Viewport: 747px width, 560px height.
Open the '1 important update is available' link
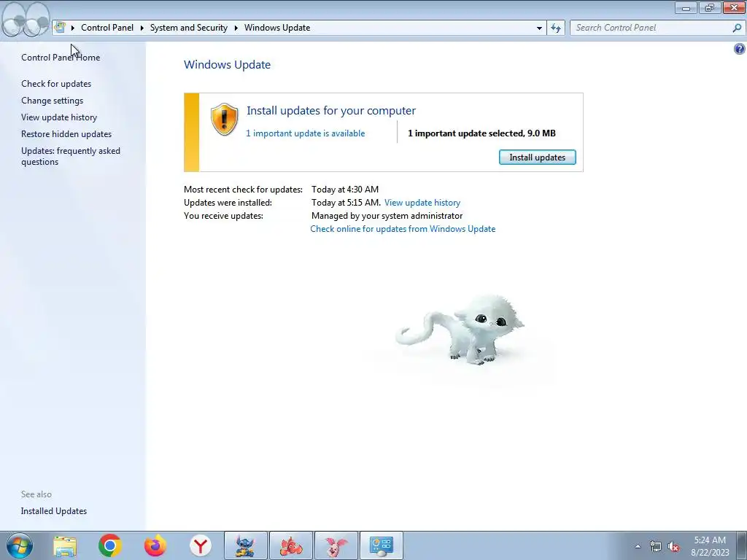306,133
